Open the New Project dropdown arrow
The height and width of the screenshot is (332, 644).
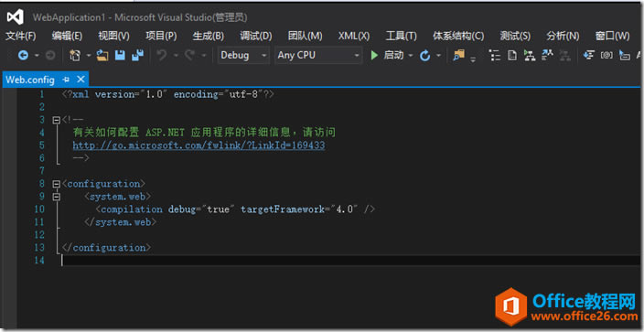tap(89, 56)
